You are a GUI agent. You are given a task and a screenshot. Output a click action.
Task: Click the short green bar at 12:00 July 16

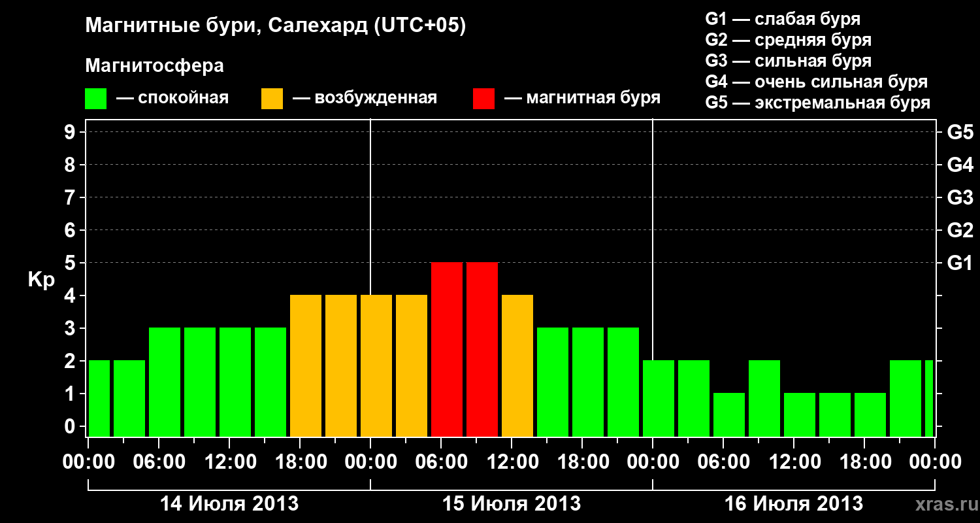800,414
